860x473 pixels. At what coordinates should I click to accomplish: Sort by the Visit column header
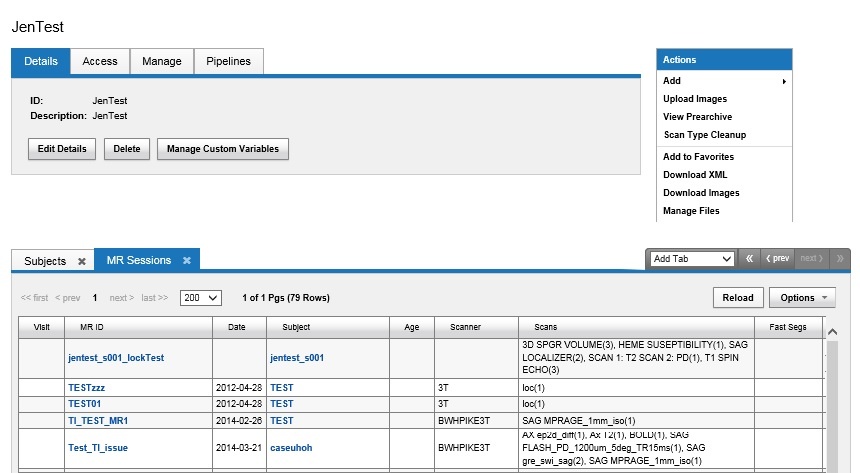[x=42, y=327]
